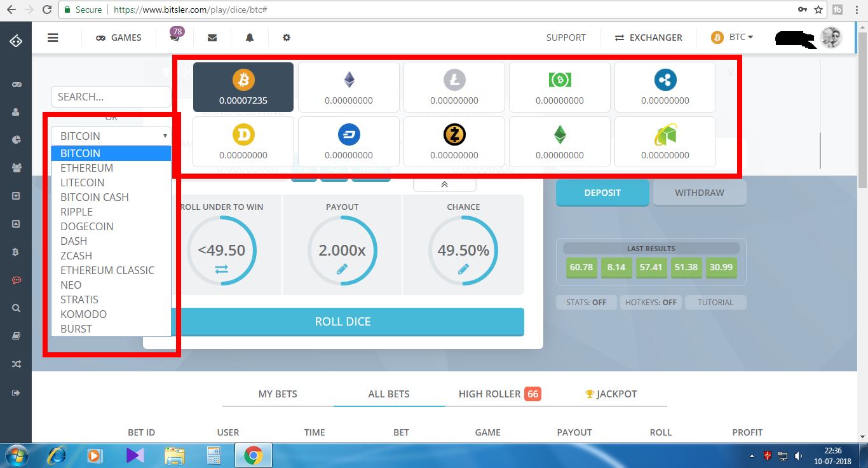Open the HIGH ROLLER tab
The image size is (868, 468).
499,394
